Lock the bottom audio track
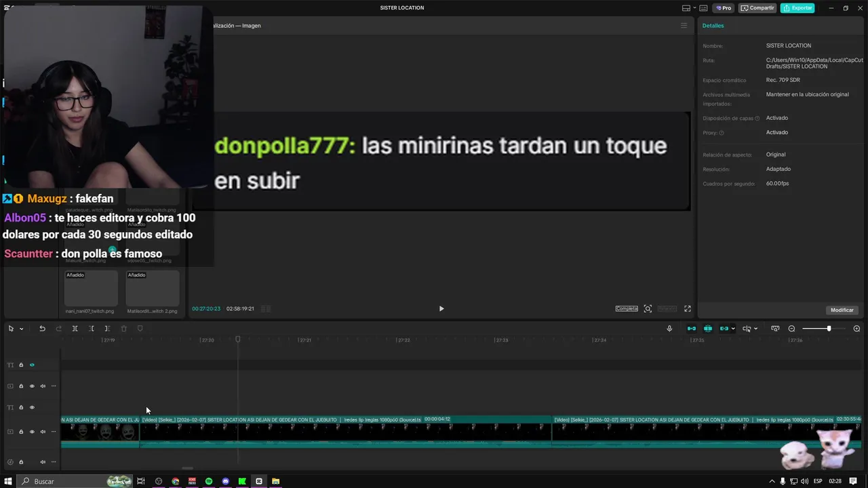Viewport: 868px width, 488px height. coord(21,462)
